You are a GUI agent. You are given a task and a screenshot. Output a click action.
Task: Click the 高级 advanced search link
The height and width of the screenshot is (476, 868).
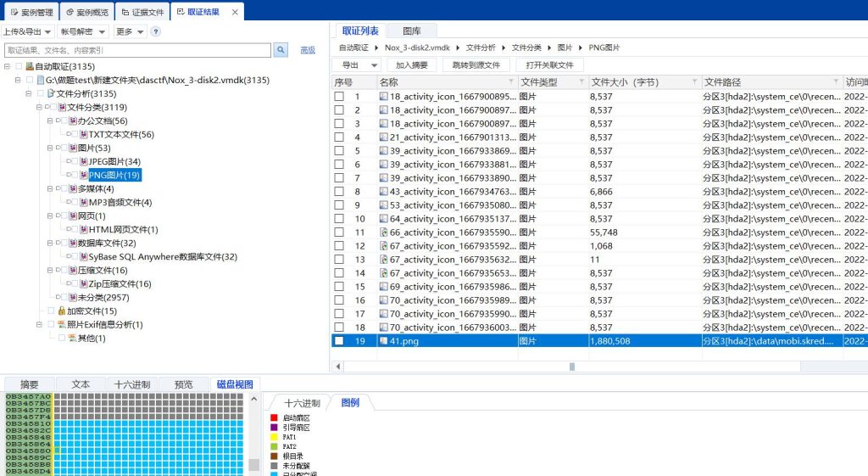(308, 50)
